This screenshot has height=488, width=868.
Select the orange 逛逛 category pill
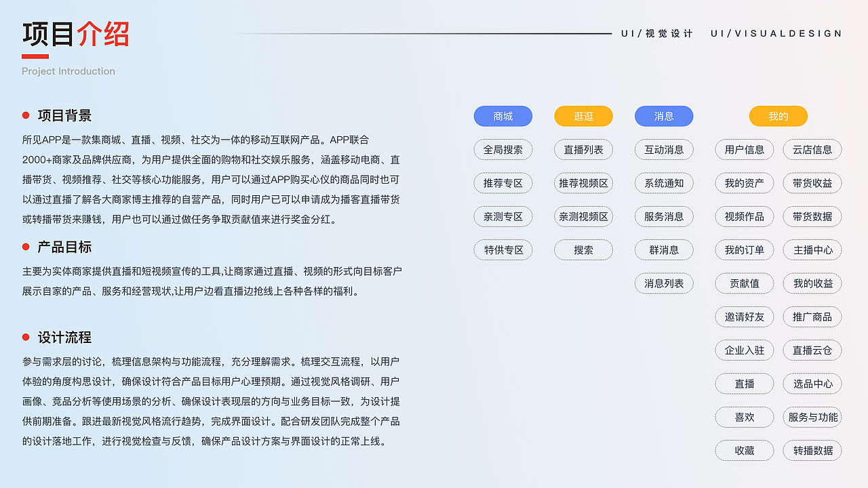point(583,116)
